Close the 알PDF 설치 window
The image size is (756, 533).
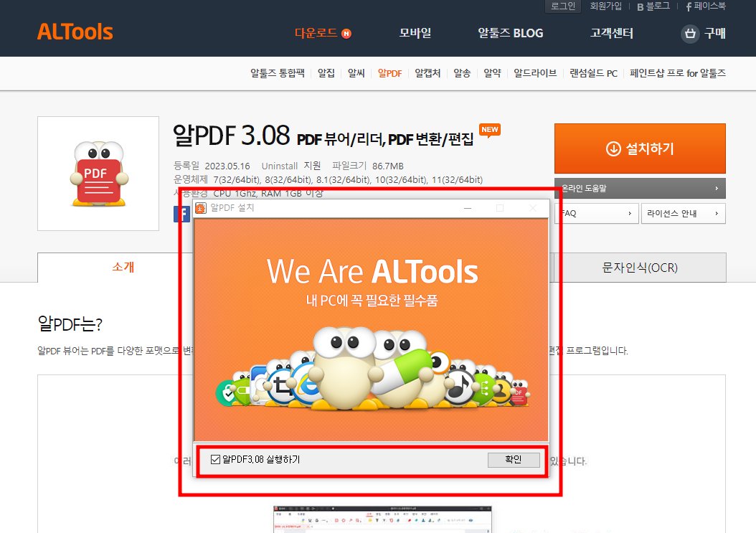532,208
